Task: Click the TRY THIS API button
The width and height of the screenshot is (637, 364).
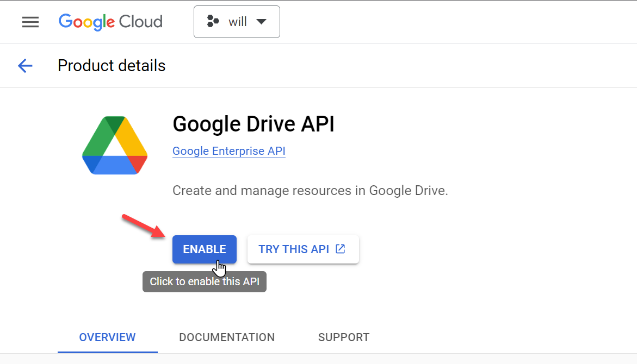Action: (303, 249)
